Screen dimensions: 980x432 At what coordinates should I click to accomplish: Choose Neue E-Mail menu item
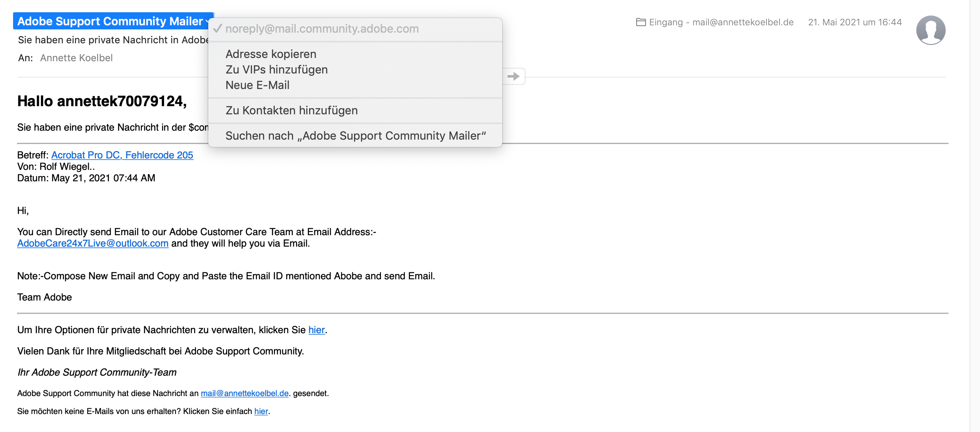[355, 85]
